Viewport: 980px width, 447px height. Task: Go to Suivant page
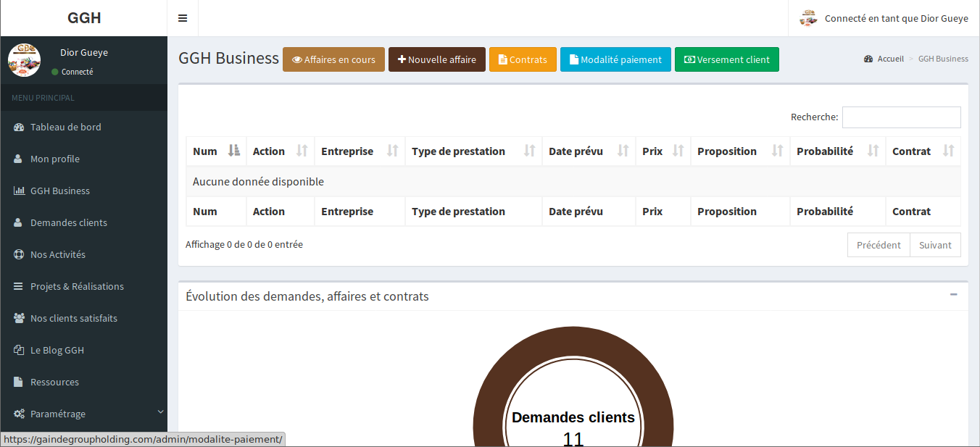tap(935, 245)
